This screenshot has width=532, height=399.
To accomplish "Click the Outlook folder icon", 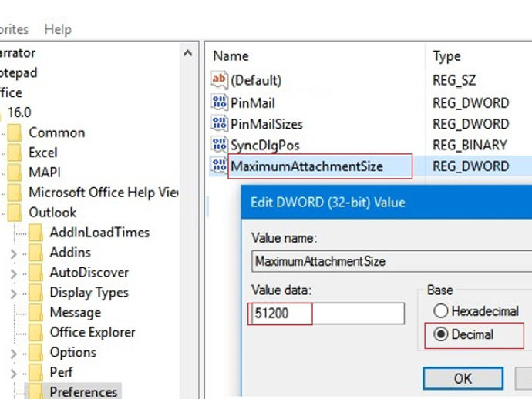I will tap(15, 213).
